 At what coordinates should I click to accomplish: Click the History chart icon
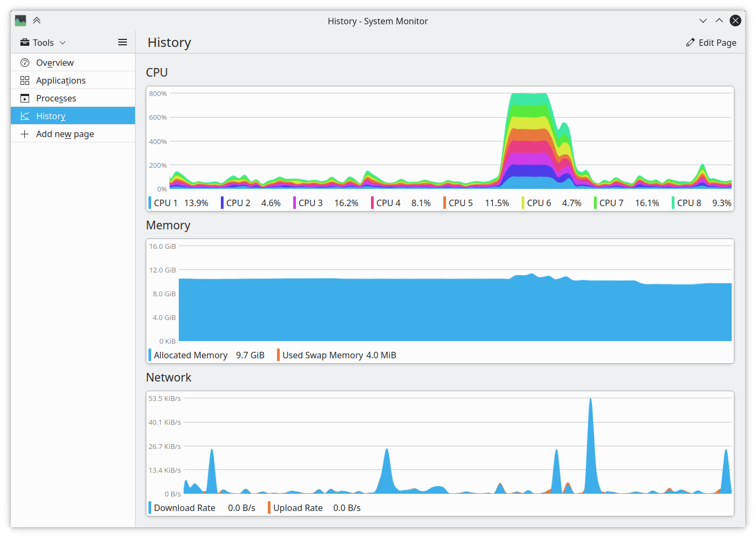[24, 115]
